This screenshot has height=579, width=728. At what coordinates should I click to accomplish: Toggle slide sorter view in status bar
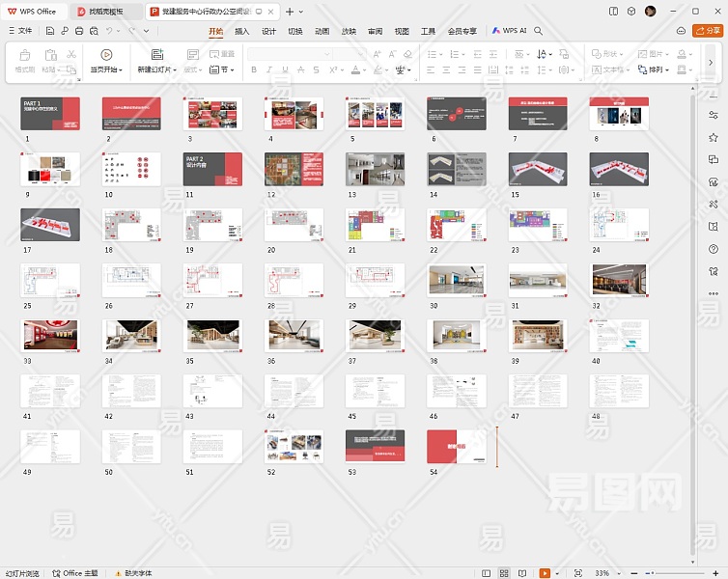tap(507, 573)
